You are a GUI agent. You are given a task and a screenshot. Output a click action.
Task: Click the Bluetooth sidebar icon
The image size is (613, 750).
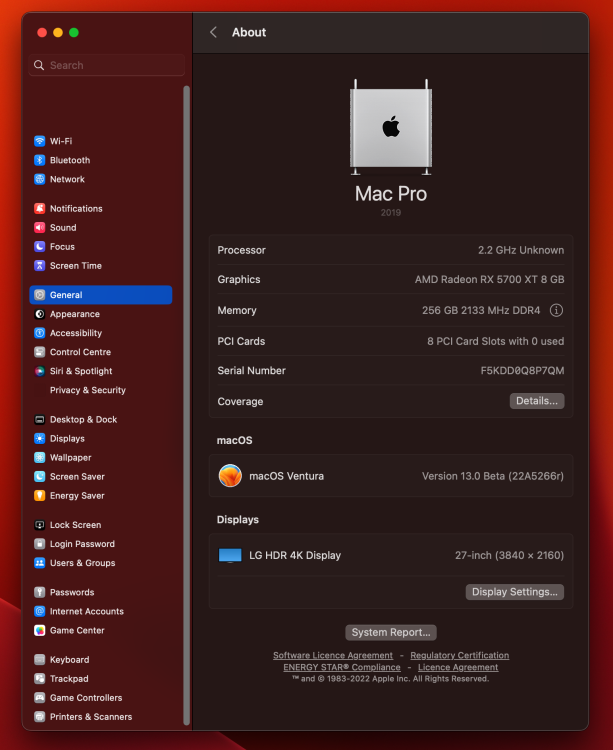[x=40, y=160]
